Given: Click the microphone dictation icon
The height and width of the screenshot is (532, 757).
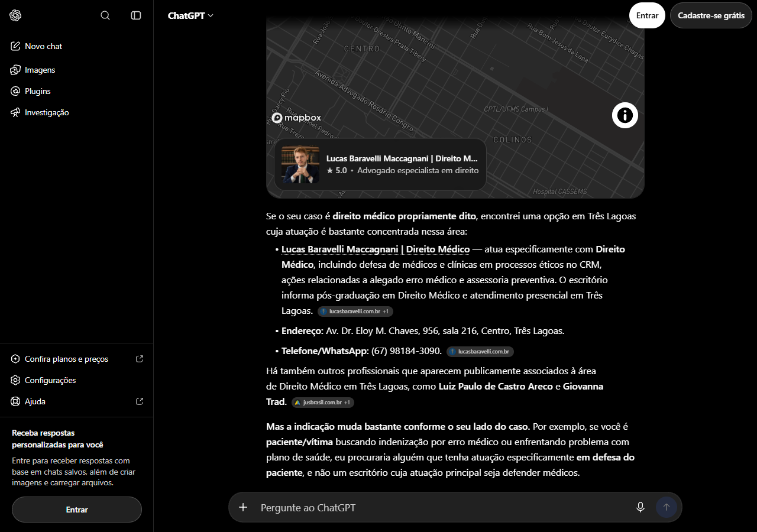Looking at the screenshot, I should 640,507.
